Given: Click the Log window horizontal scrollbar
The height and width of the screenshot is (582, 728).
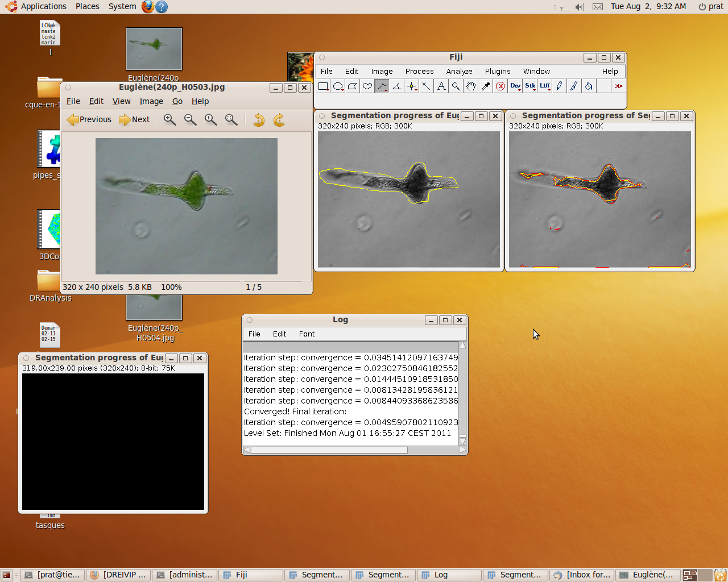Looking at the screenshot, I should click(330, 450).
